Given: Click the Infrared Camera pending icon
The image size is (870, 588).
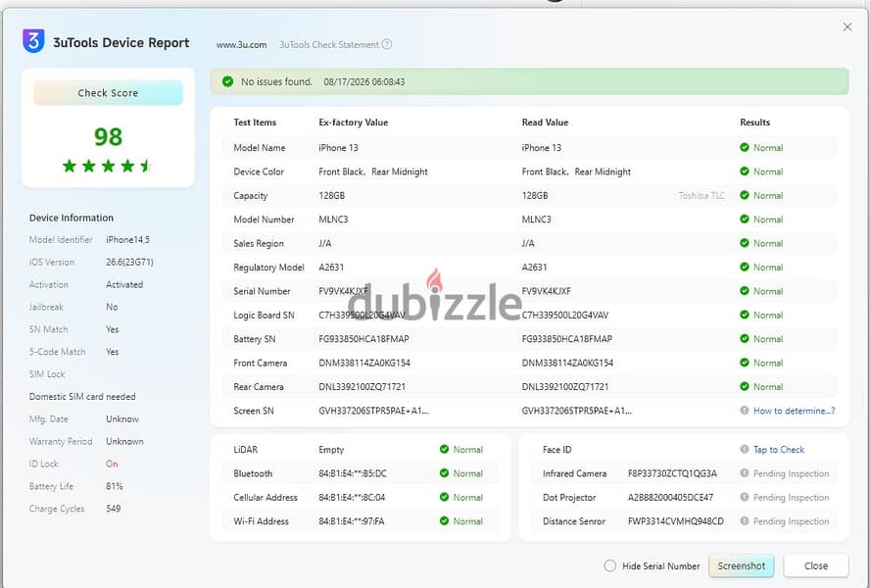Looking at the screenshot, I should click(745, 472).
